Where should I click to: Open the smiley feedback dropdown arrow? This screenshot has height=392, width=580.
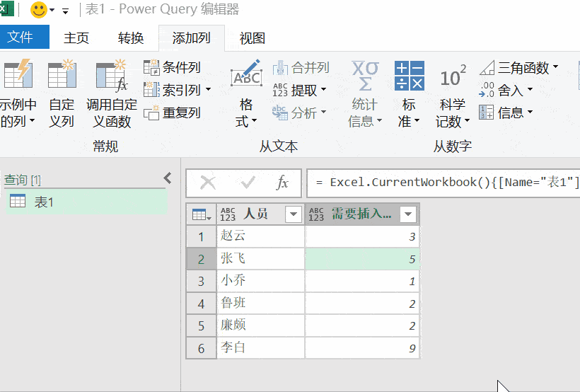point(52,10)
